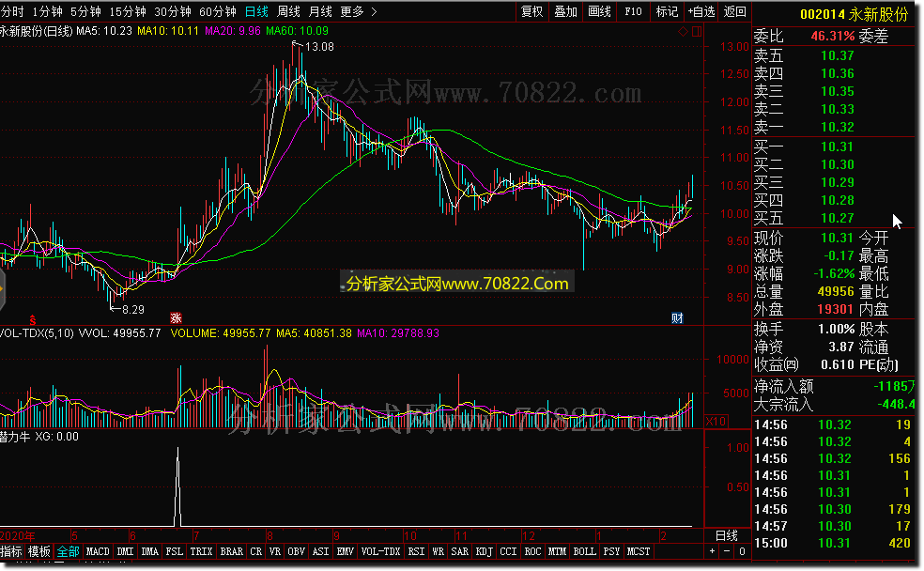Open F10 company information

[633, 11]
